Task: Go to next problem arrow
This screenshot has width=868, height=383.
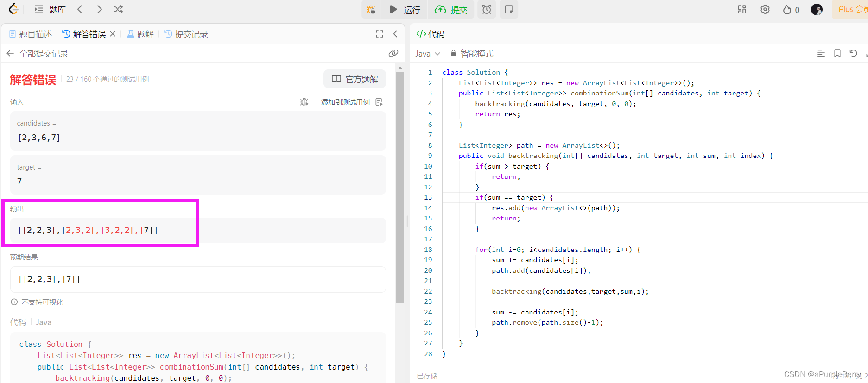Action: pos(99,9)
